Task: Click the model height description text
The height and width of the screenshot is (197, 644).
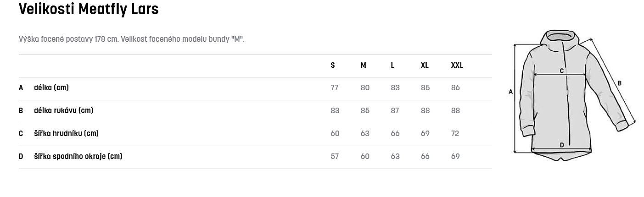Action: (131, 39)
